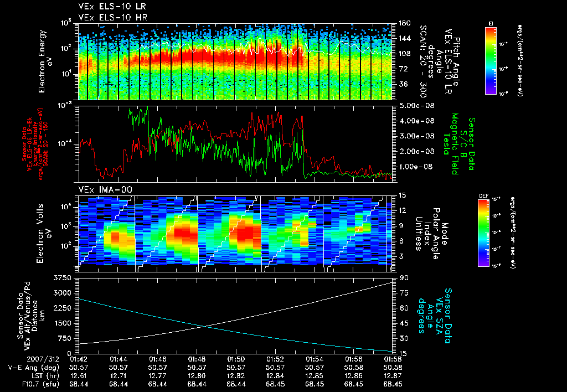Screen dimensions: 567x392
Task: Click the '01:54' time tick label
Action: pos(315,359)
